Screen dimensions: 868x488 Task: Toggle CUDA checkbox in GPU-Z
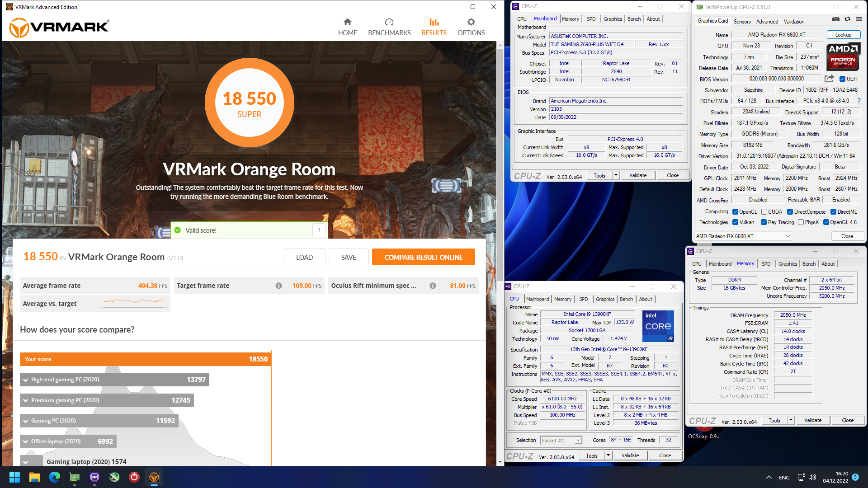pyautogui.click(x=764, y=211)
